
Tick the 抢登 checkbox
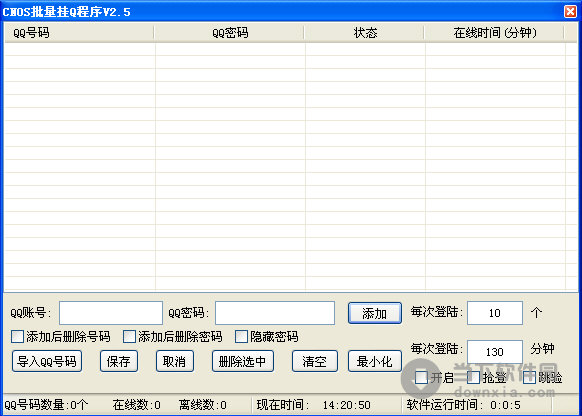[x=473, y=377]
